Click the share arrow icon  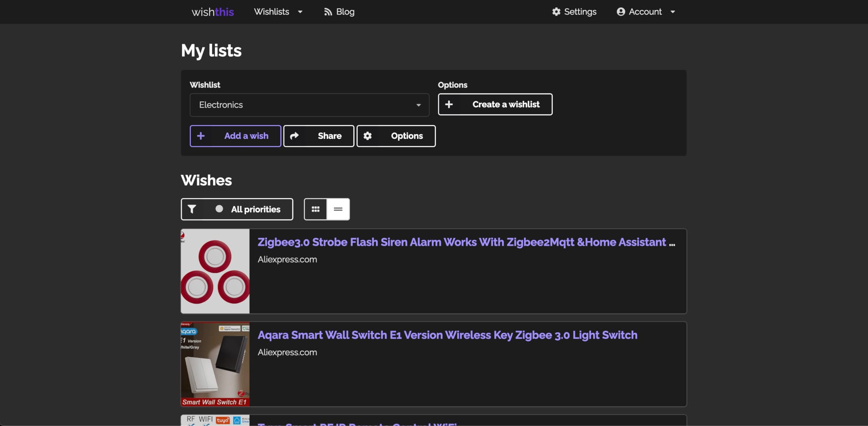(x=294, y=136)
